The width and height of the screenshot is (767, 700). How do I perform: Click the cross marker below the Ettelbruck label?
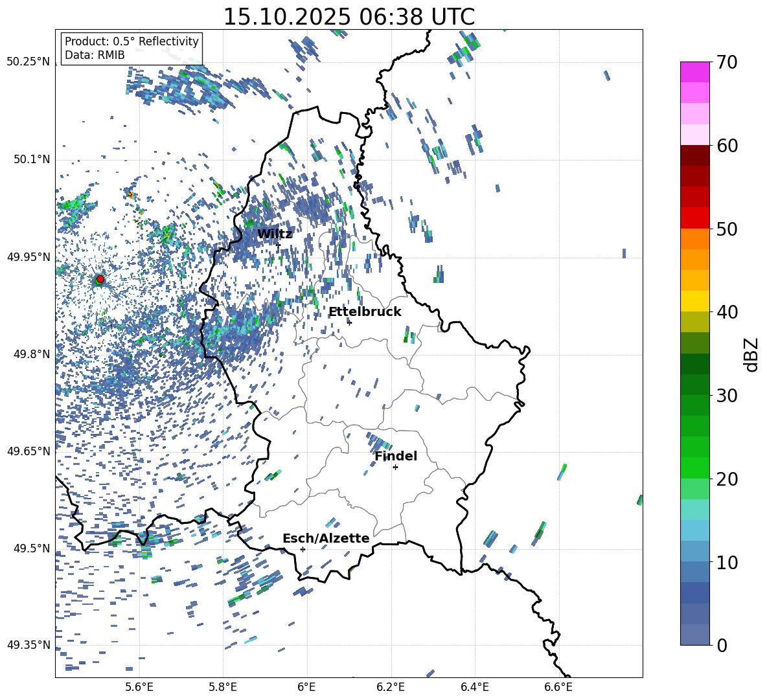[x=349, y=322]
